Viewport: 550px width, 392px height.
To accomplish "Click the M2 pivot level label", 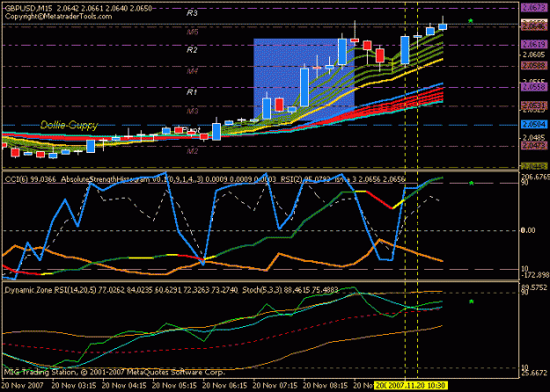I will pyautogui.click(x=192, y=151).
